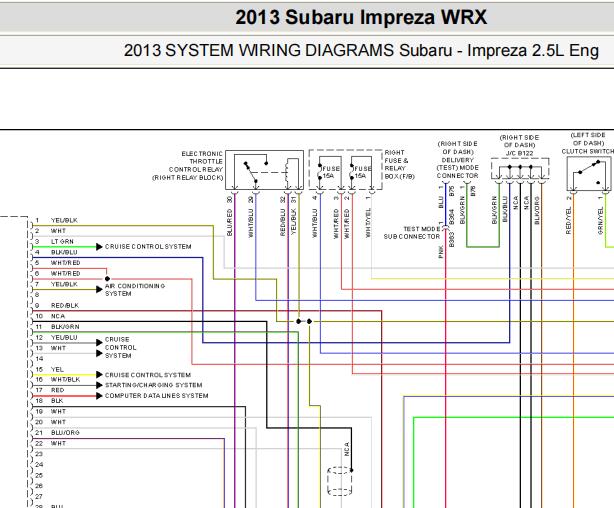Click vertical 'RED/BLU' label at relay terminal 32

[283, 222]
